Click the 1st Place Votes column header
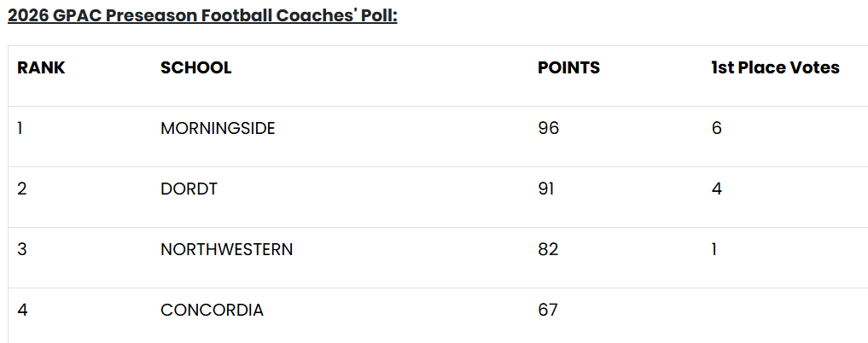This screenshot has width=868, height=343. [x=776, y=67]
